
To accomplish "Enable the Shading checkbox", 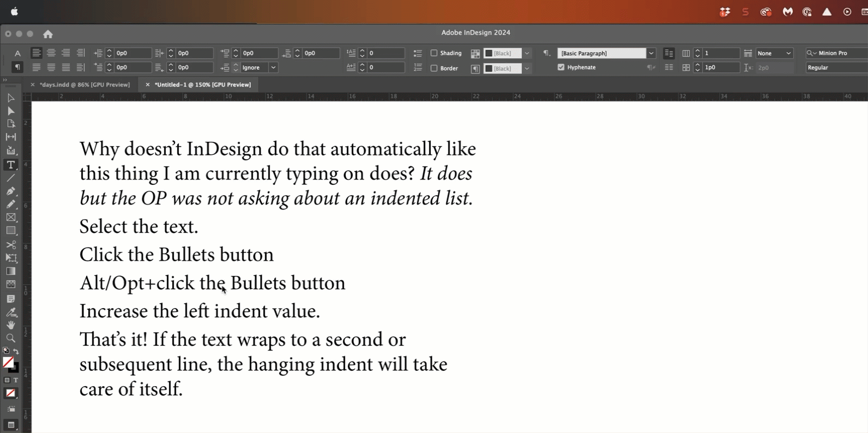I will [434, 53].
